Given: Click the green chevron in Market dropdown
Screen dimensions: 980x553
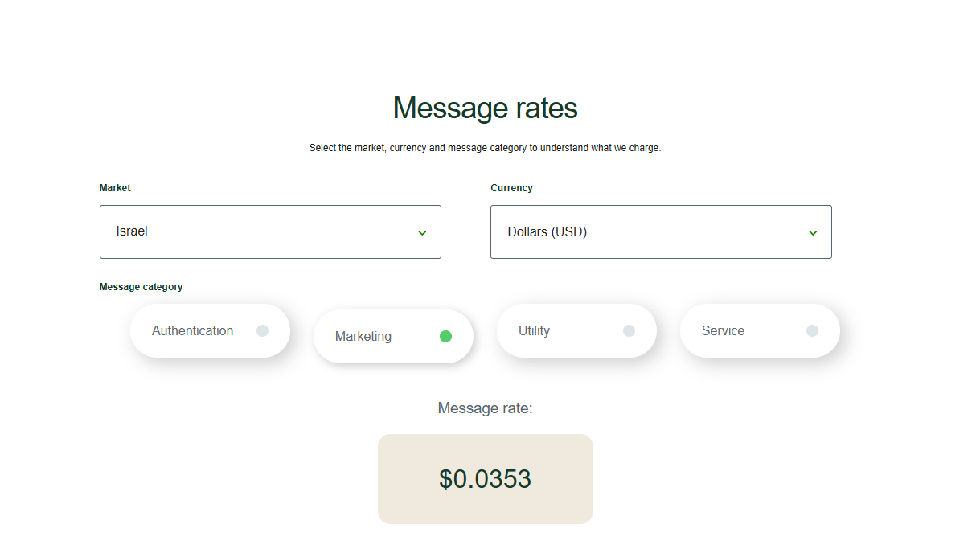Looking at the screenshot, I should pos(422,233).
